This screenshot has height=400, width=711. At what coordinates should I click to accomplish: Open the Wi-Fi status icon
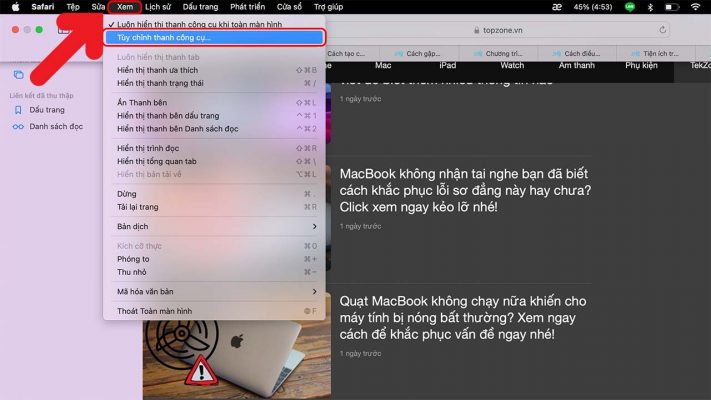click(695, 7)
